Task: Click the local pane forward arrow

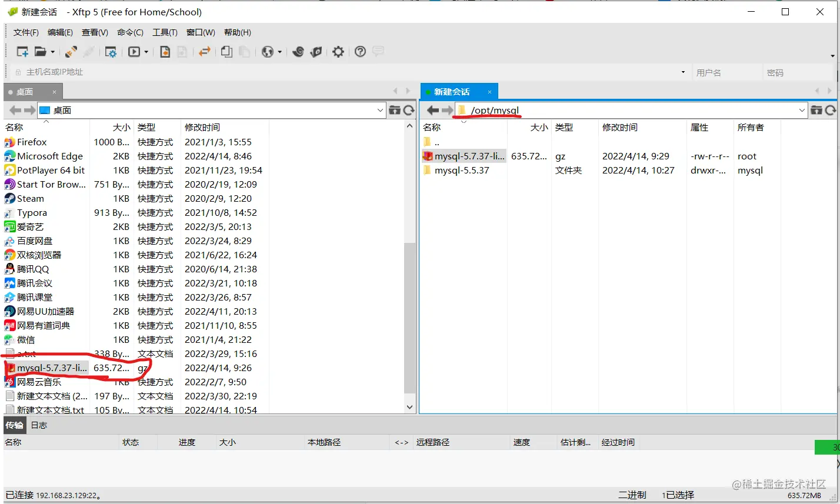Action: 29,110
